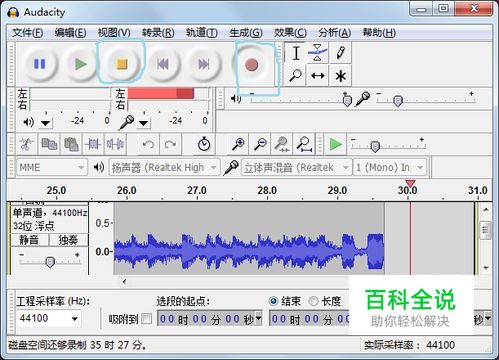Viewport: 499px width, 360px height.
Task: Open the 轨道(T) menu
Action: (x=202, y=33)
